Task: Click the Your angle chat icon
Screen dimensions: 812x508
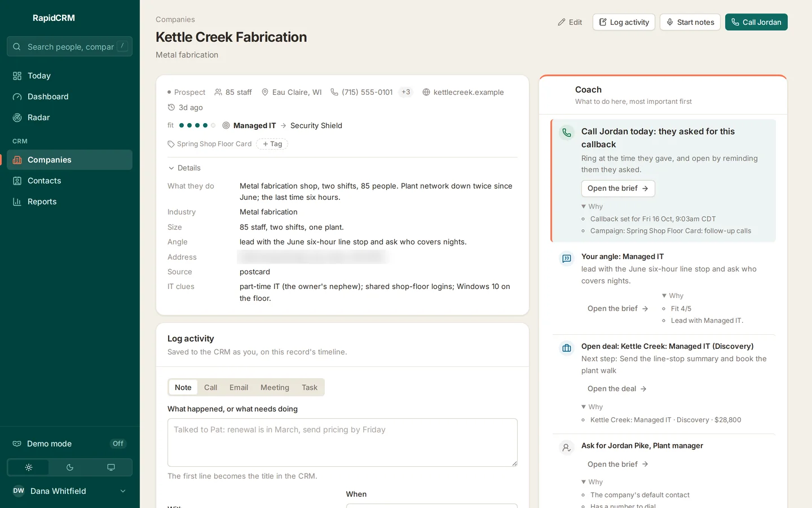Action: (567, 259)
